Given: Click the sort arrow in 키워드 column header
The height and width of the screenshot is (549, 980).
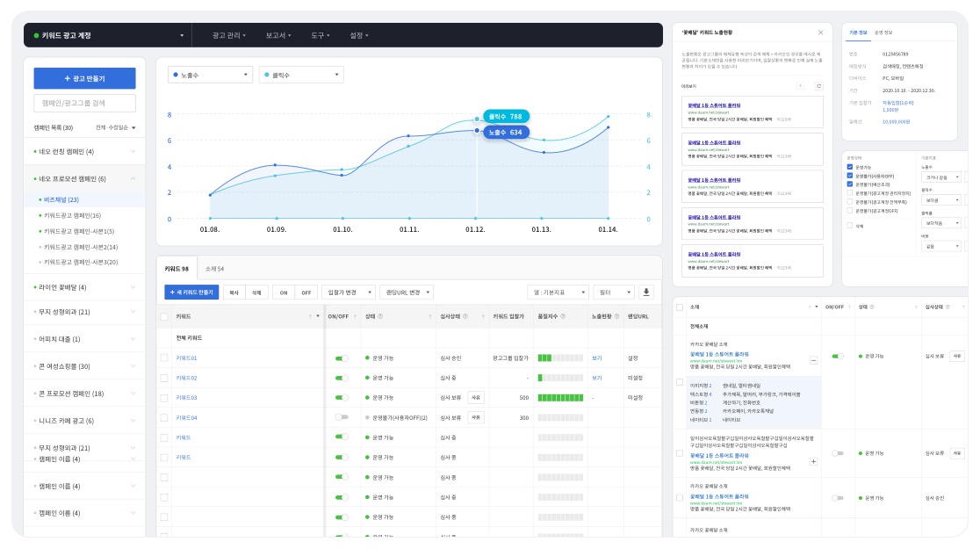Looking at the screenshot, I should pos(309,316).
